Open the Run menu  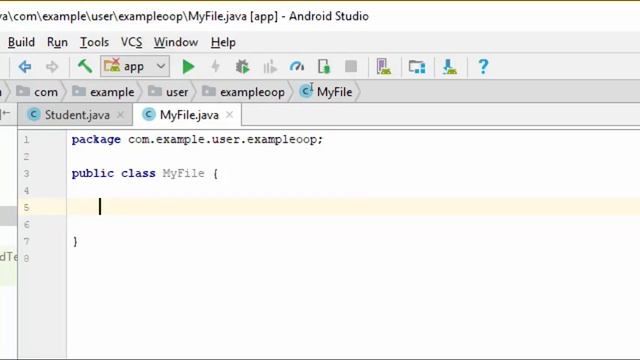[57, 42]
